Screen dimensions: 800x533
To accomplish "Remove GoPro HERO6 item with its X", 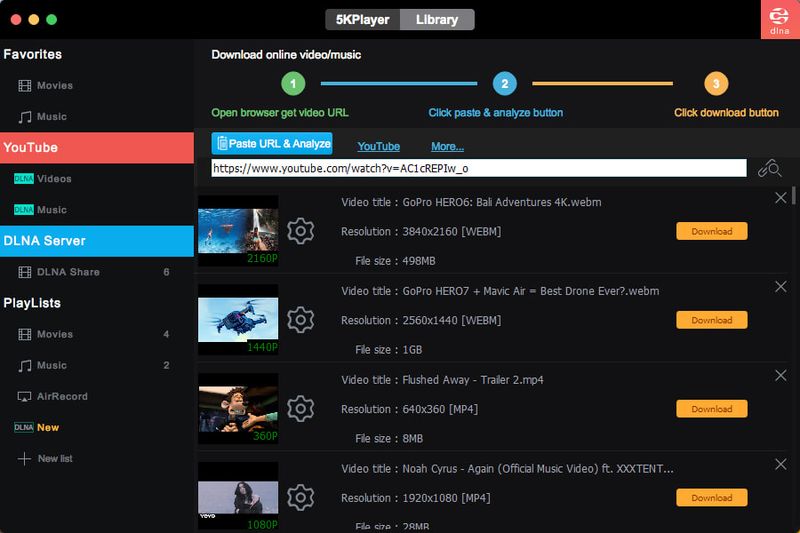I will coord(781,198).
